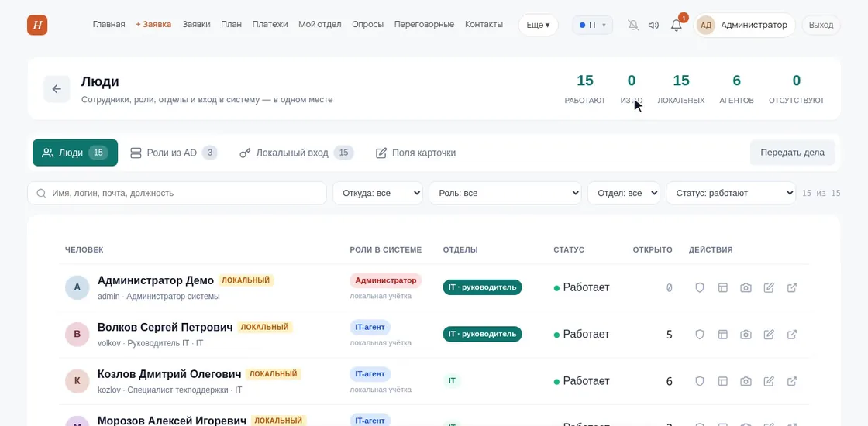Screen dimensions: 868x426
Task: Click camera icon for Администратор Демо
Action: coord(746,287)
